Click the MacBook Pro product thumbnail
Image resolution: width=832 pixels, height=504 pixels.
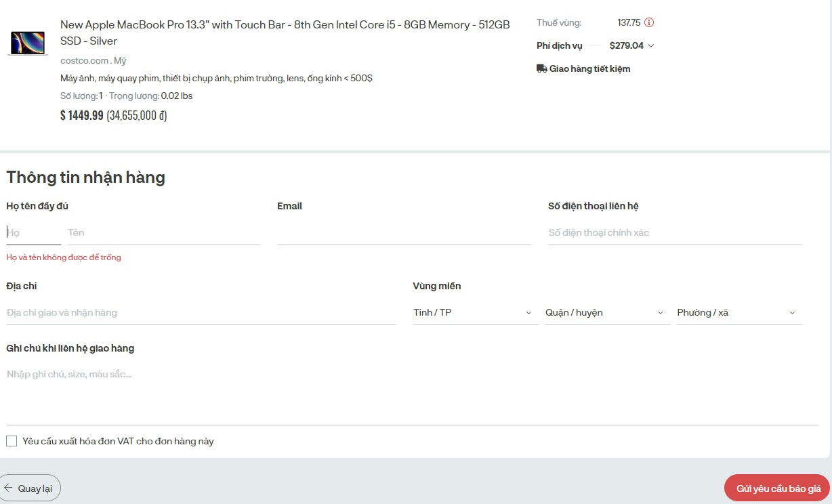(x=28, y=43)
